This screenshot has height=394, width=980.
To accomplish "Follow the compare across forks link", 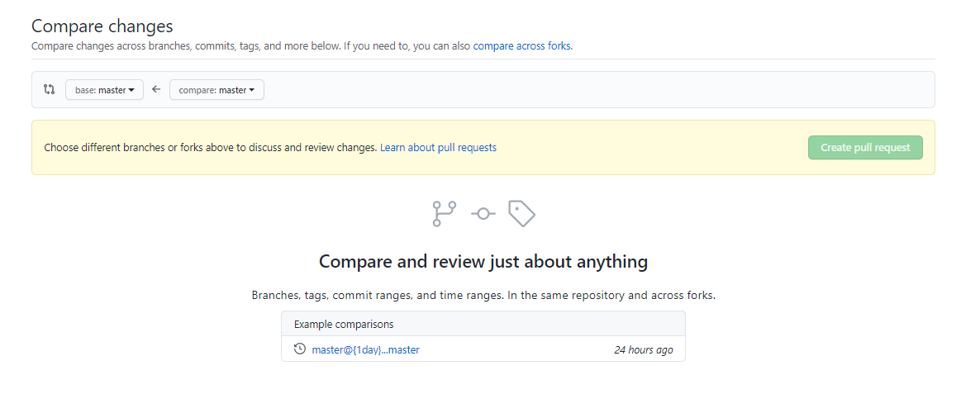I will (522, 45).
